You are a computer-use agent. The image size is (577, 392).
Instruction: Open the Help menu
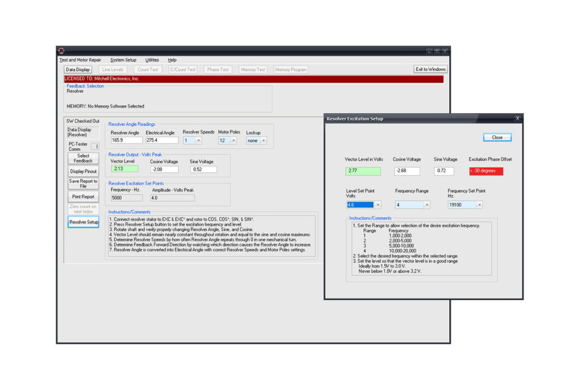(172, 60)
